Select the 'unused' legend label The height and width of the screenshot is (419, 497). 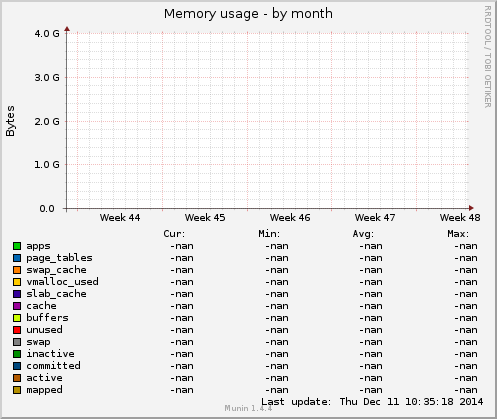(x=44, y=330)
